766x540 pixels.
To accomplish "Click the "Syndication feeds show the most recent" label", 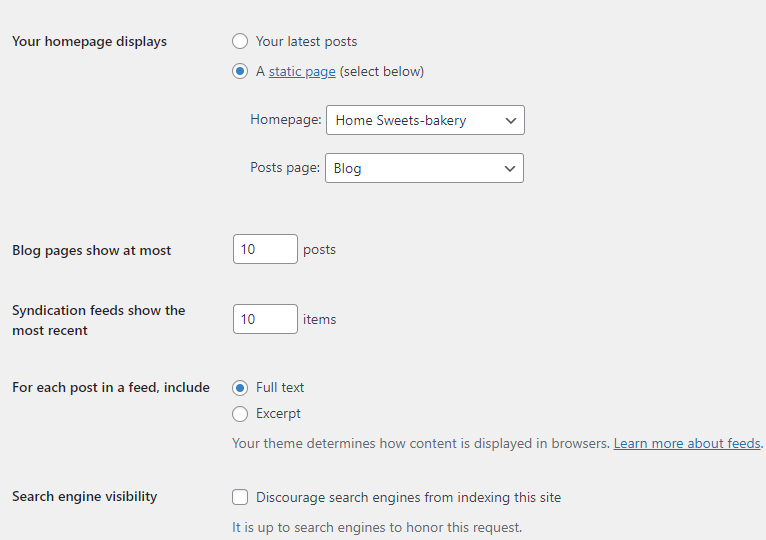I will point(98,320).
